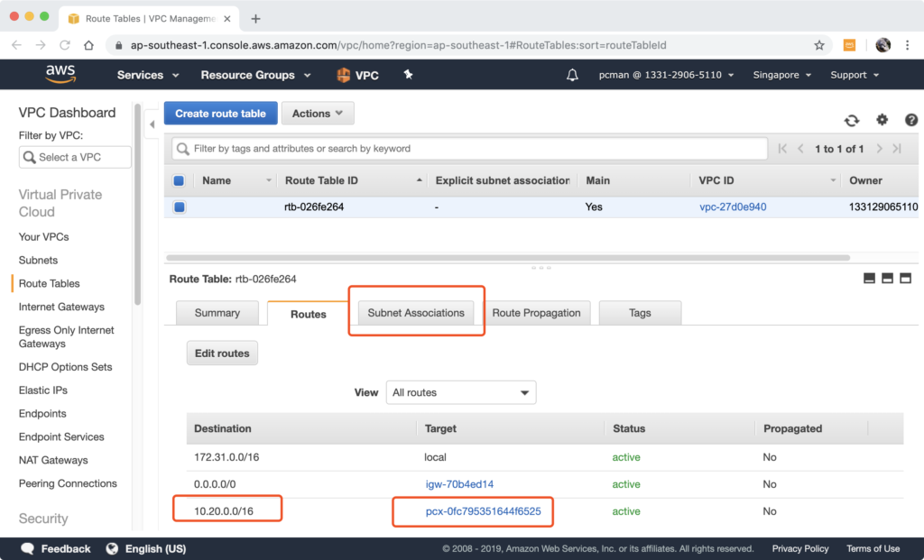Expand the Services dropdown menu
This screenshot has width=924, height=560.
pos(148,75)
